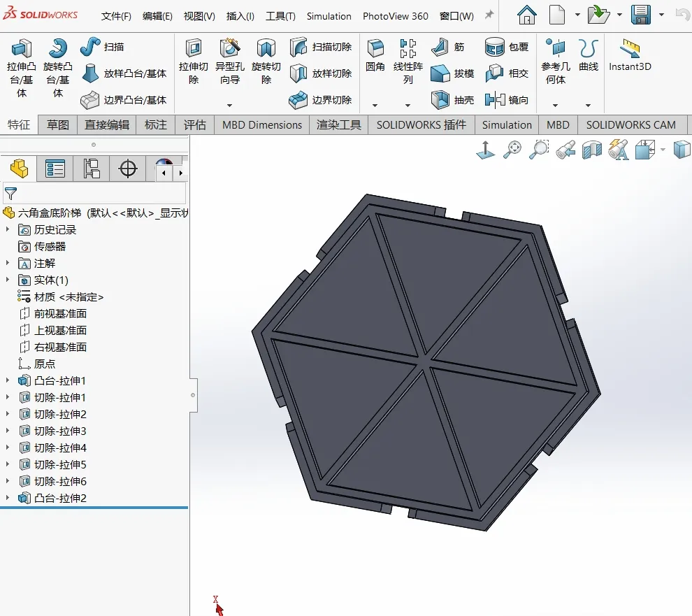Expand the 历史记录 tree node
Image resolution: width=692 pixels, height=616 pixels.
tap(8, 229)
